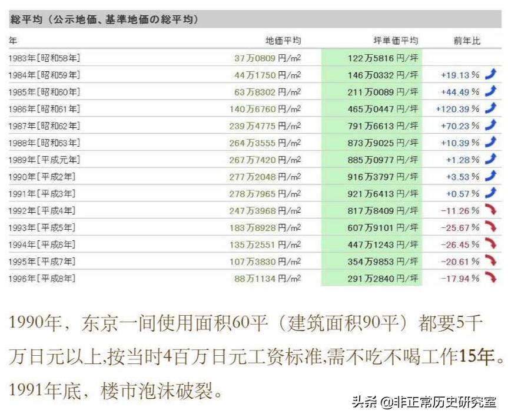Click the blue up arrow in the 1989年 row
The width and height of the screenshot is (508, 420).
(x=491, y=159)
